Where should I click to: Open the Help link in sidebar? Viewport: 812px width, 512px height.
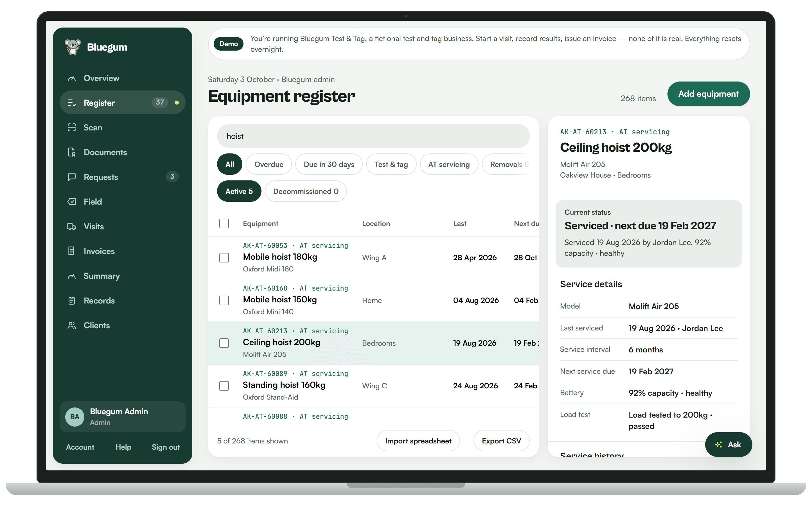coord(123,447)
